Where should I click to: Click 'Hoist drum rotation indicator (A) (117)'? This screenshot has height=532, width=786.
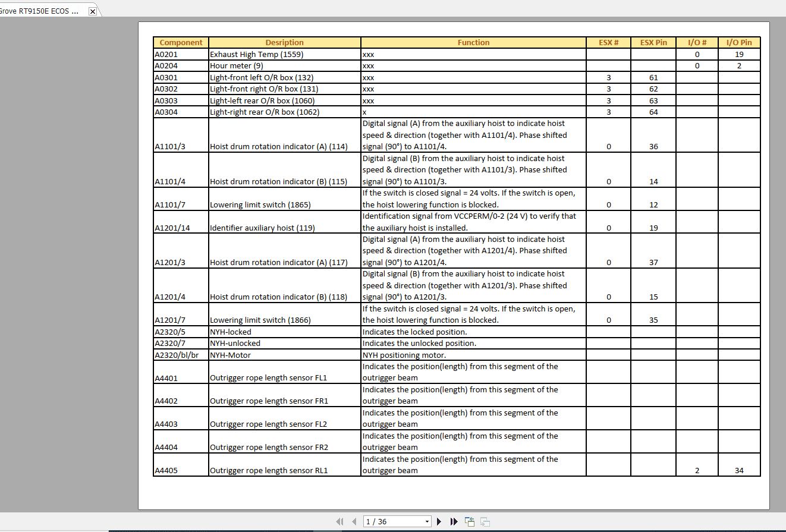click(x=279, y=263)
